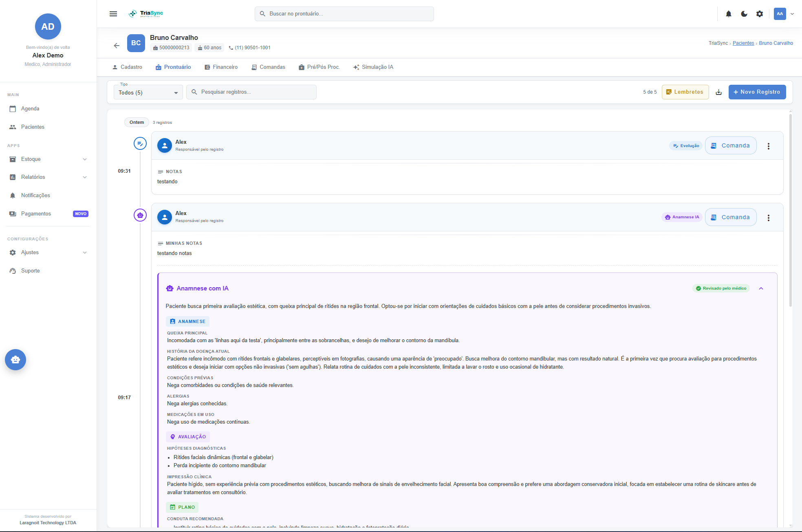
Task: Switch to Simulação IA tab
Action: [373, 67]
